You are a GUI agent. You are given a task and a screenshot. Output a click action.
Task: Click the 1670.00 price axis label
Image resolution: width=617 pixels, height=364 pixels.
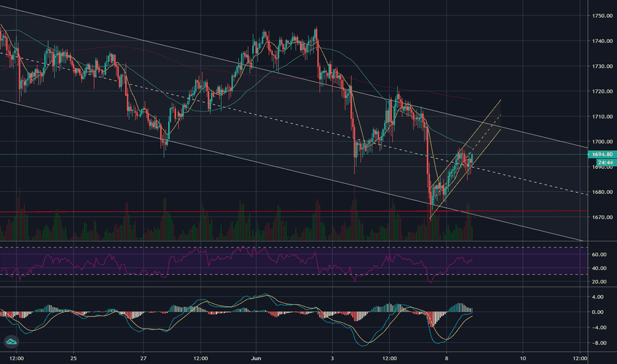[x=602, y=217]
